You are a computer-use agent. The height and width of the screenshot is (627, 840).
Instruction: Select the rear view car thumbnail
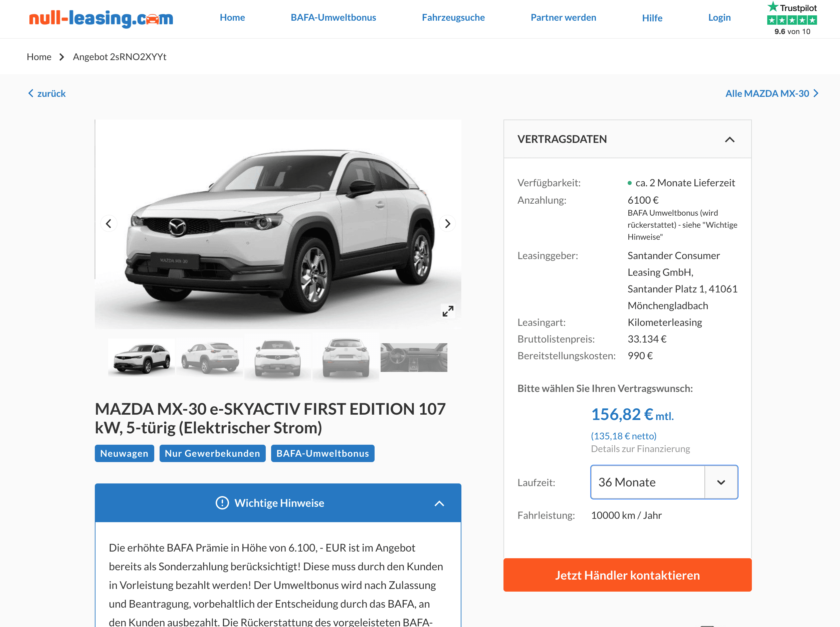[346, 358]
